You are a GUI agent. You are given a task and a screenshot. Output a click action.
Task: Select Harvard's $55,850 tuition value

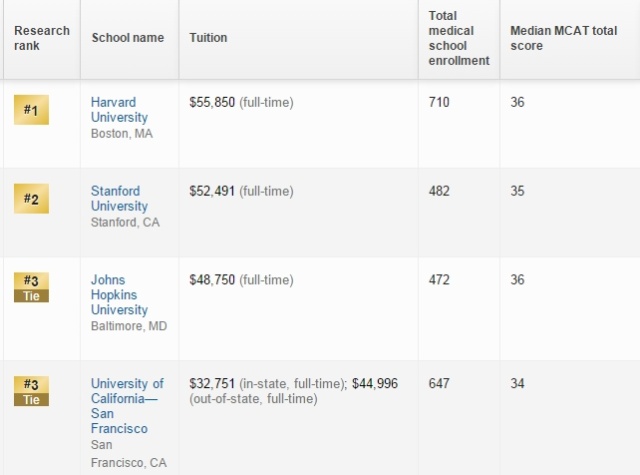pos(212,102)
